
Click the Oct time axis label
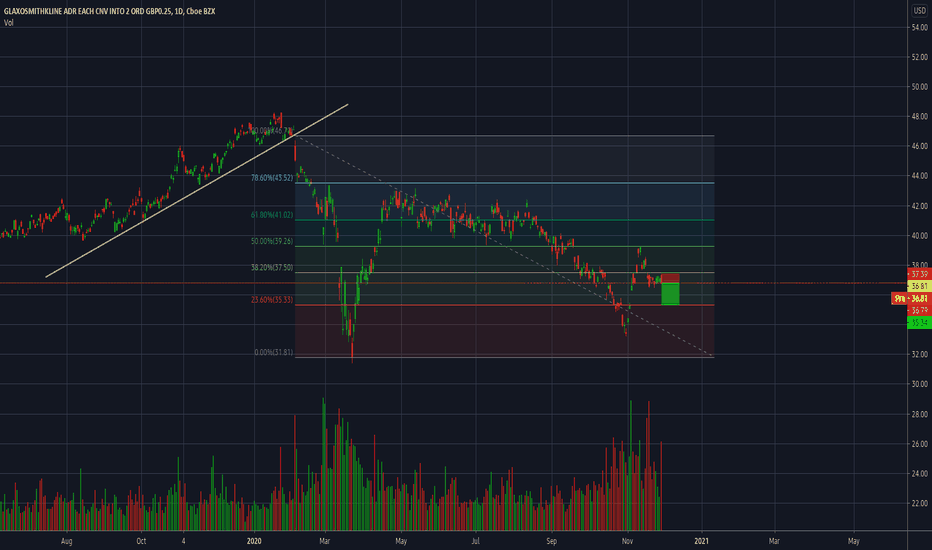(x=141, y=541)
